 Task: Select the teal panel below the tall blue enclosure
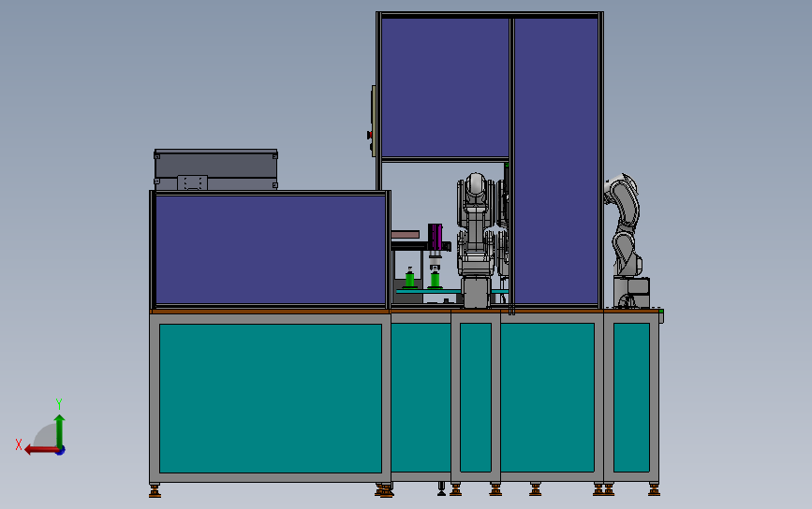coord(547,398)
